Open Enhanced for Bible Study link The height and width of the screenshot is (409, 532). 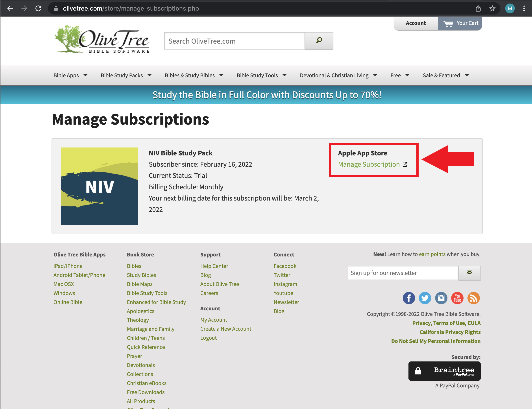tap(156, 302)
